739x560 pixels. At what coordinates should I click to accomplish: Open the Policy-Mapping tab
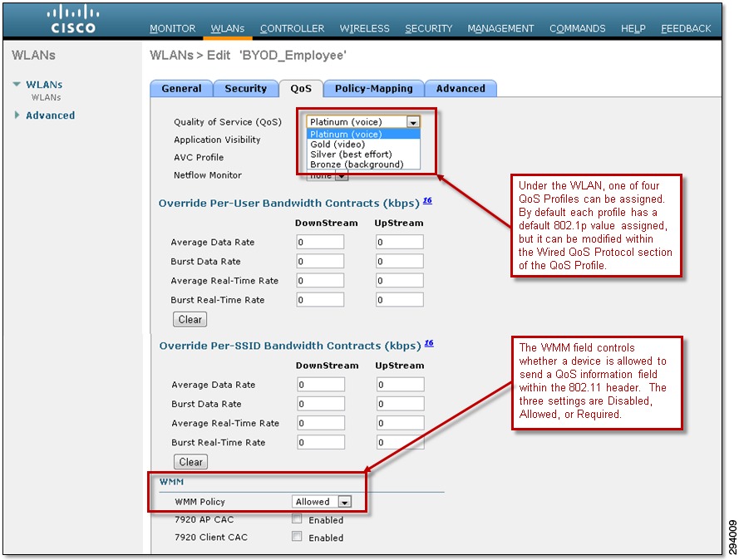point(374,89)
